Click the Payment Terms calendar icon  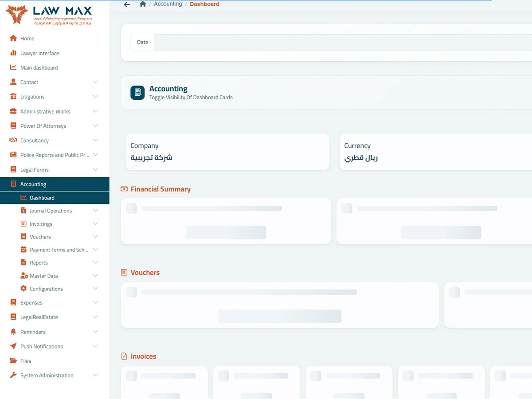23,250
